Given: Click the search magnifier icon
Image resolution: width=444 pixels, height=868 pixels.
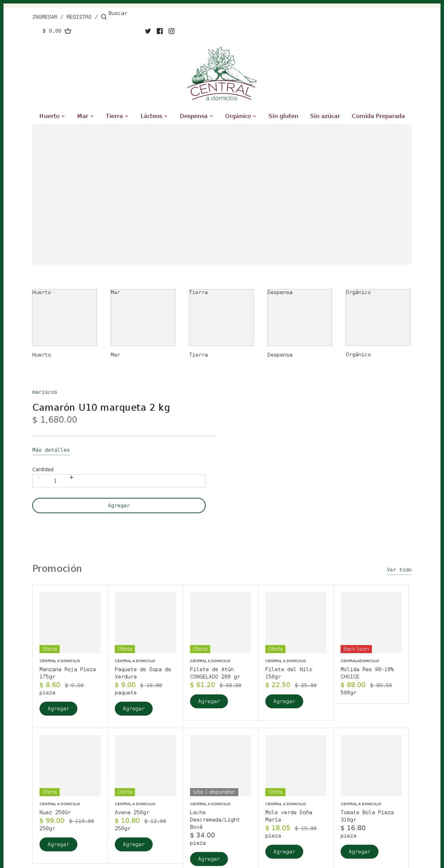Looking at the screenshot, I should click(x=104, y=17).
